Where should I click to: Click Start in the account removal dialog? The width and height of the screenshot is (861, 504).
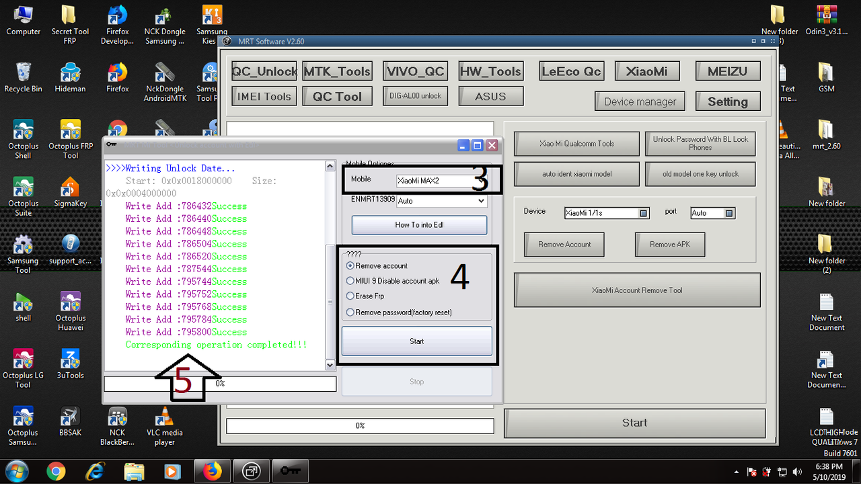point(417,341)
